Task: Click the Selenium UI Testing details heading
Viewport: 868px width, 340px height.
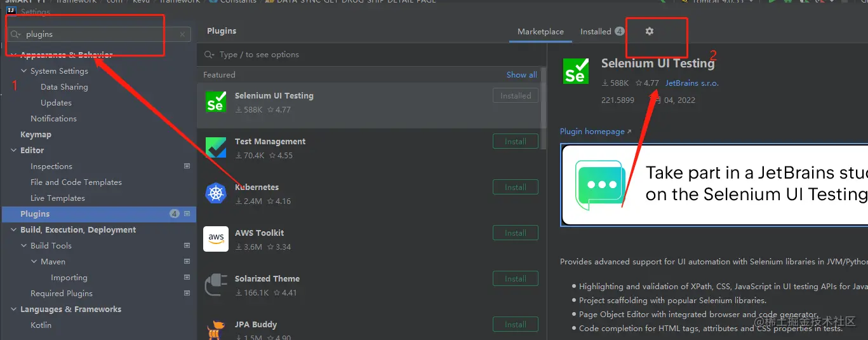Action: pos(658,63)
